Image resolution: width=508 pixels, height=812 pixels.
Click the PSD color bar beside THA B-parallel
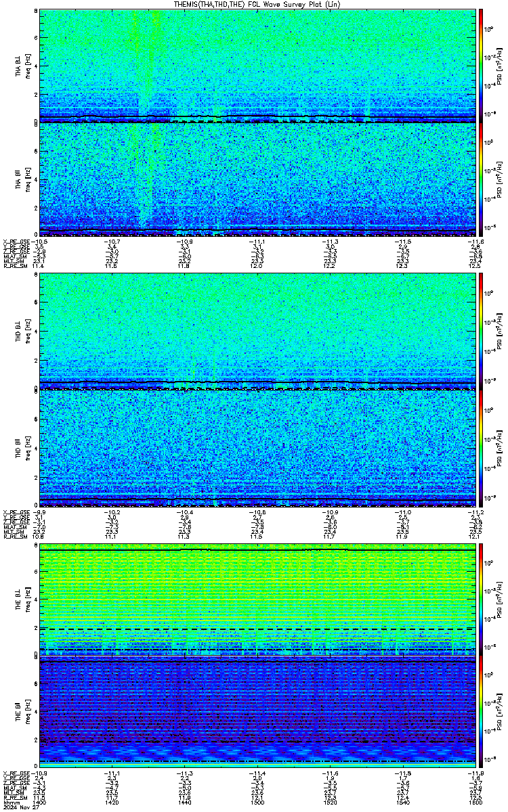(x=481, y=179)
